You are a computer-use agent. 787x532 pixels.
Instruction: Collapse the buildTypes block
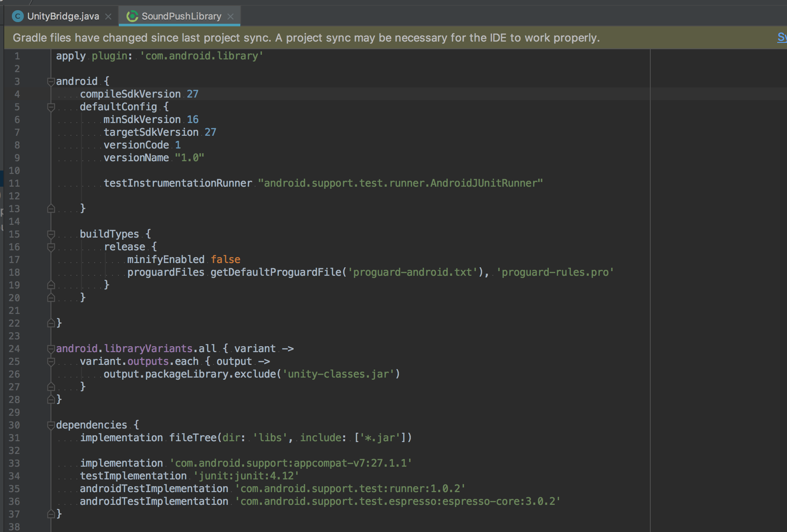tap(51, 234)
